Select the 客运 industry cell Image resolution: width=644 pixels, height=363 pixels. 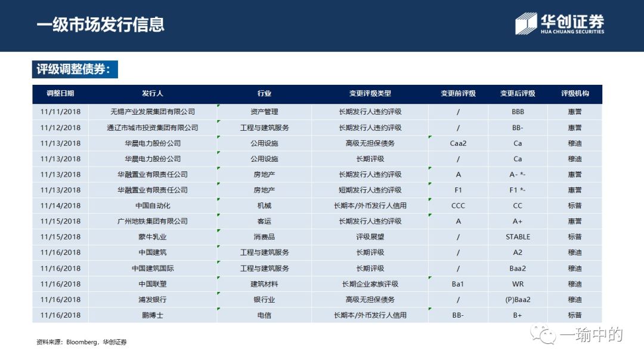pyautogui.click(x=264, y=221)
